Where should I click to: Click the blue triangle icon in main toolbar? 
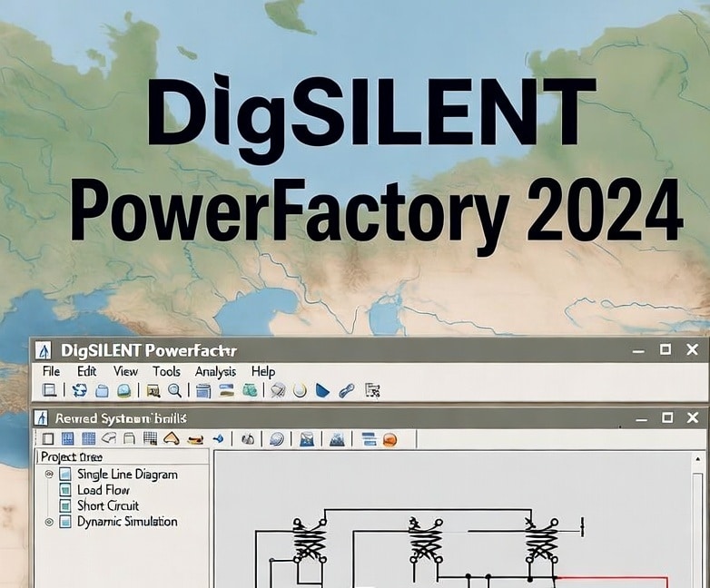pos(322,391)
